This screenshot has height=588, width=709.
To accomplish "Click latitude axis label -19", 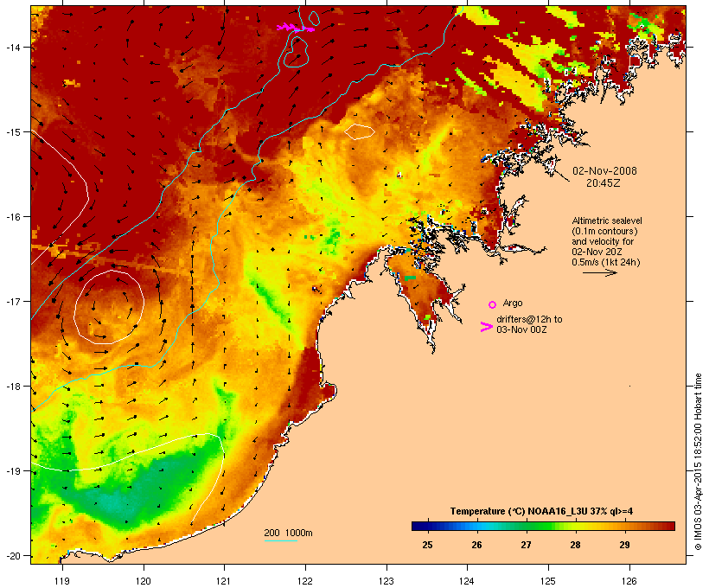I will (x=13, y=471).
